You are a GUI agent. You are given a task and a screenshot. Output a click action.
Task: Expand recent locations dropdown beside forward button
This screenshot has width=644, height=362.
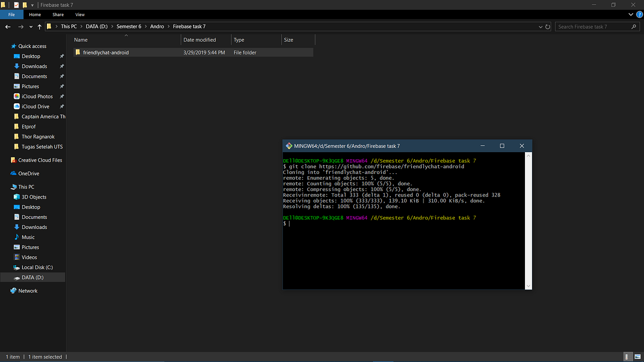click(30, 27)
